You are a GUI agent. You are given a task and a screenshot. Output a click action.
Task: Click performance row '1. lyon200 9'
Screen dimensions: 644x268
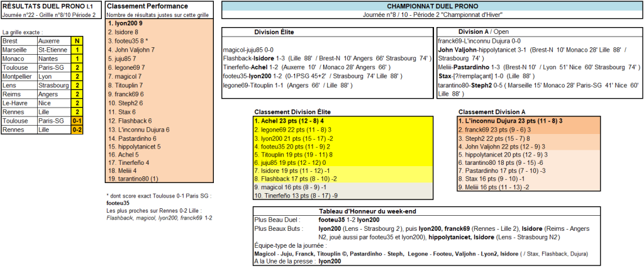click(159, 23)
